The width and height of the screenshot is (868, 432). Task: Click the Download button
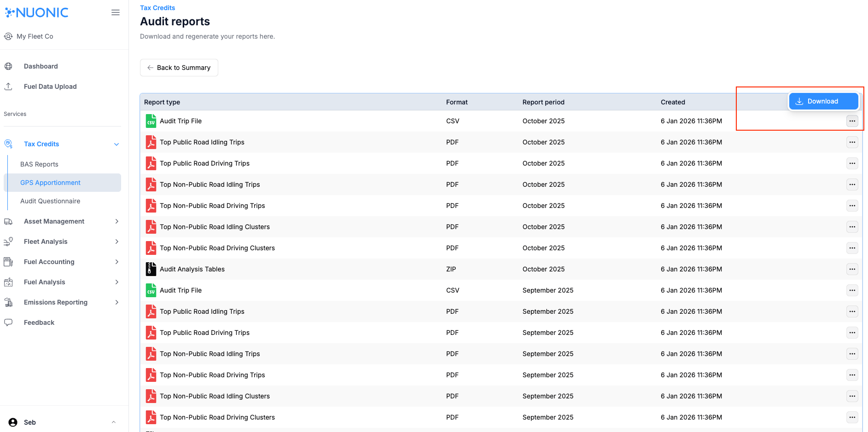pos(823,101)
